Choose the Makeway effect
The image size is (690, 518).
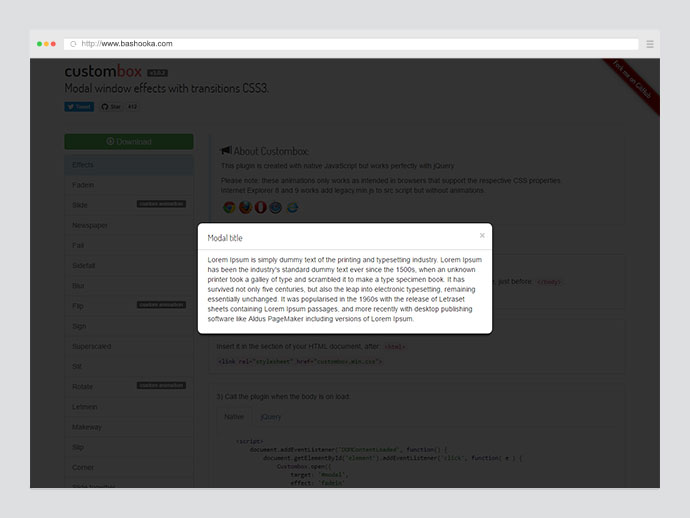point(129,427)
